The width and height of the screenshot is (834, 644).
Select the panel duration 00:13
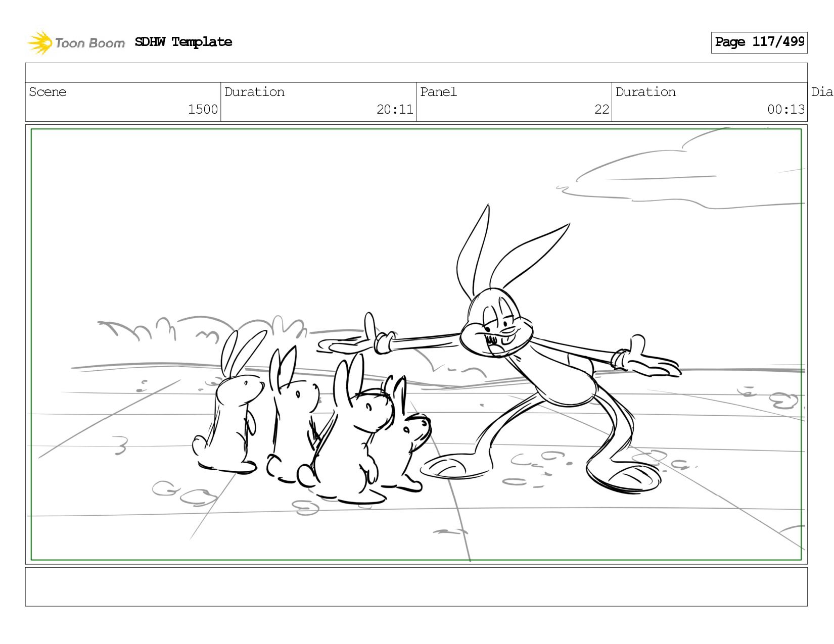click(x=786, y=110)
